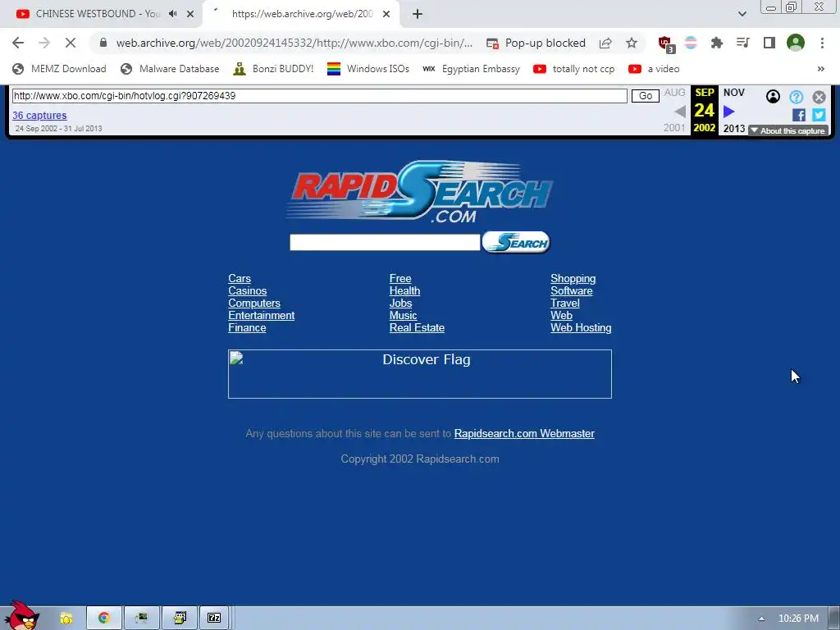
Task: Open the Free category link
Action: click(400, 279)
